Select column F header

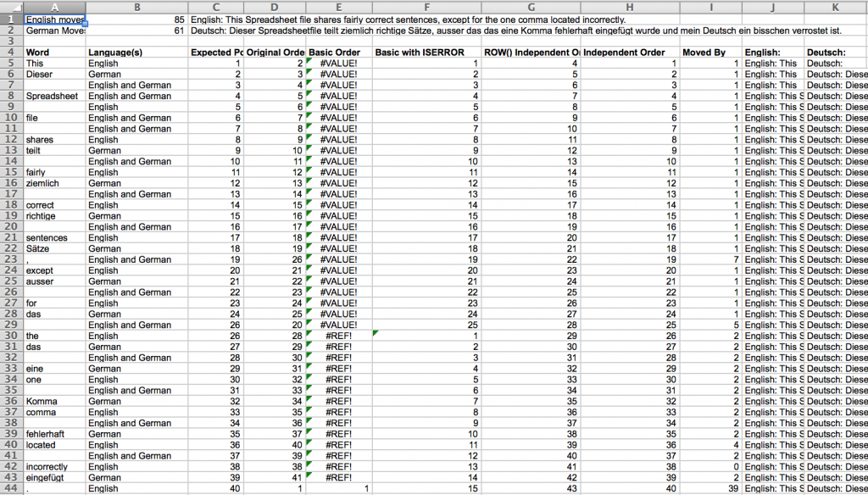[426, 7]
